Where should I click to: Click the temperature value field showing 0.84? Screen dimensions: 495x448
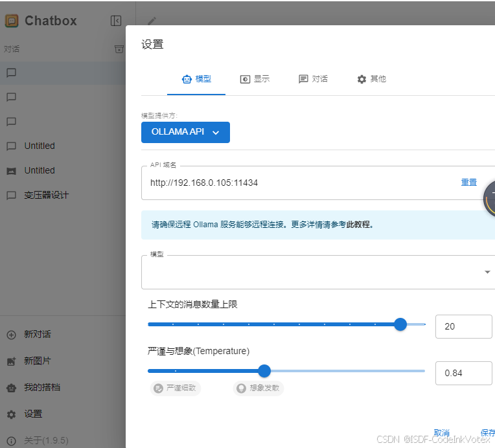[463, 374]
